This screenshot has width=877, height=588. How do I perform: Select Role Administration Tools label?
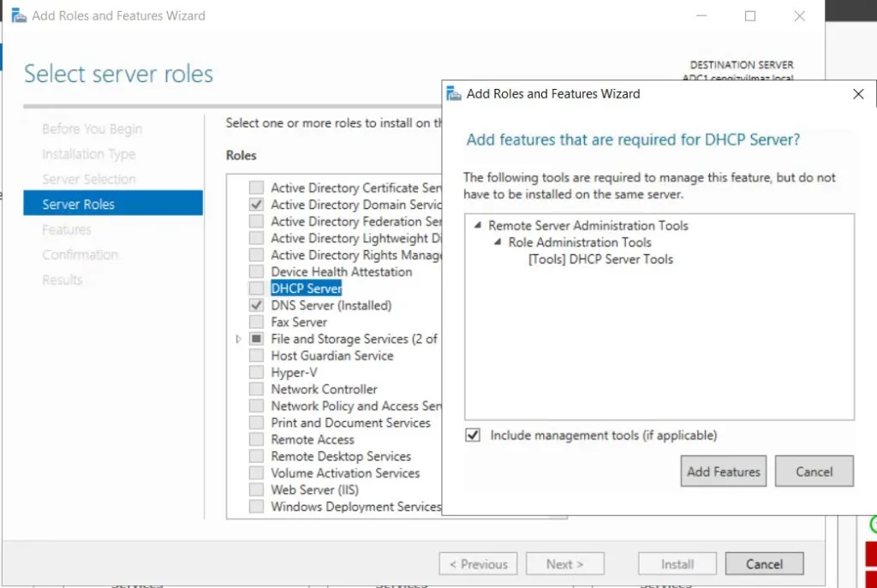pos(580,242)
